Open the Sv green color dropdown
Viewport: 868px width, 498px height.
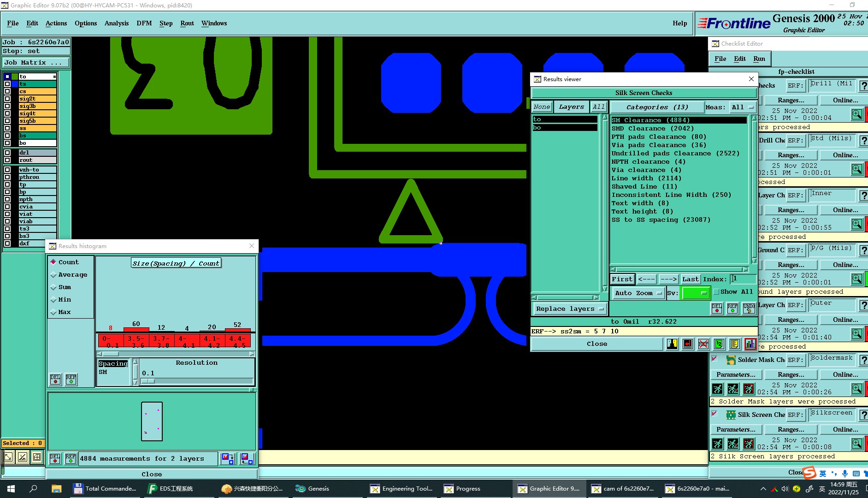pyautogui.click(x=696, y=293)
